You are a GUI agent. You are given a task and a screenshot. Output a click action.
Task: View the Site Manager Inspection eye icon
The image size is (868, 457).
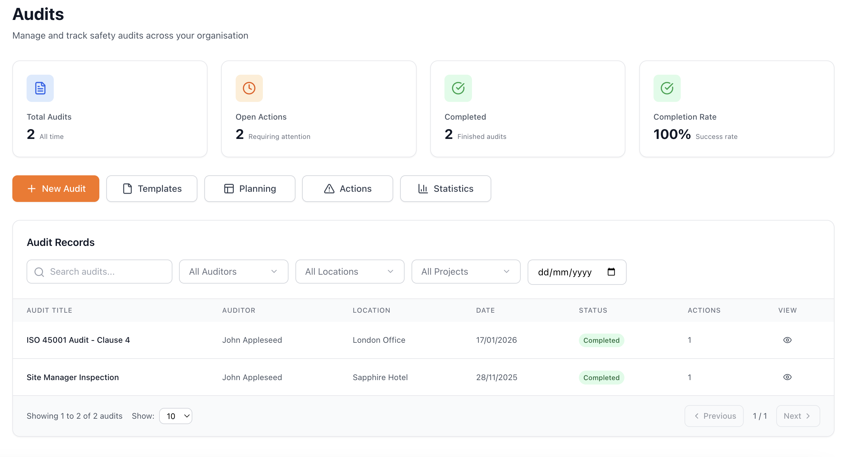pyautogui.click(x=787, y=377)
